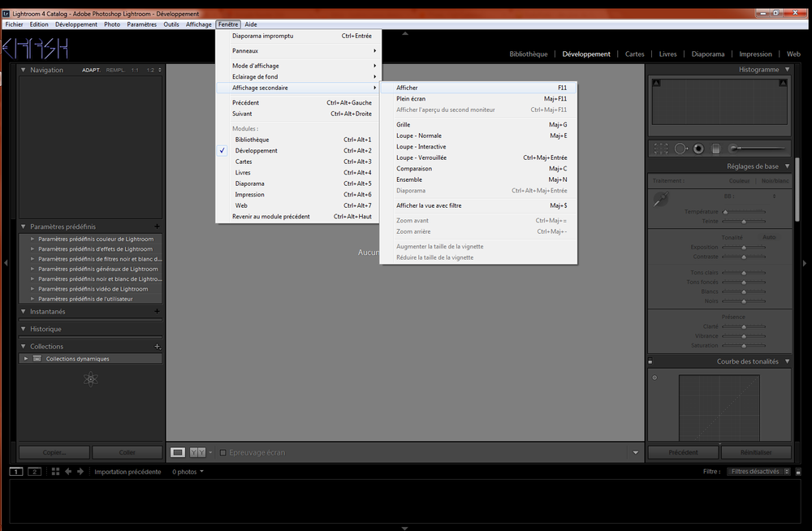Click the Exposition slider

coord(744,247)
